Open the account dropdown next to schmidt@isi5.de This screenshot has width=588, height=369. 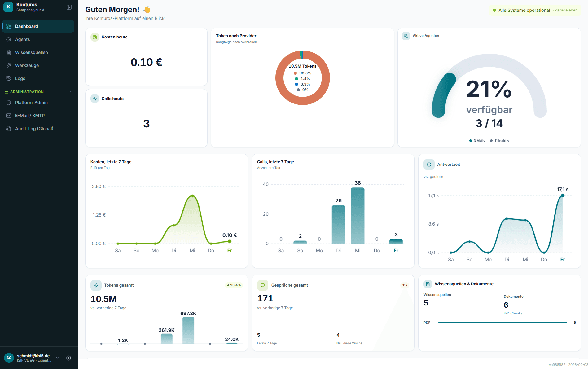58,358
